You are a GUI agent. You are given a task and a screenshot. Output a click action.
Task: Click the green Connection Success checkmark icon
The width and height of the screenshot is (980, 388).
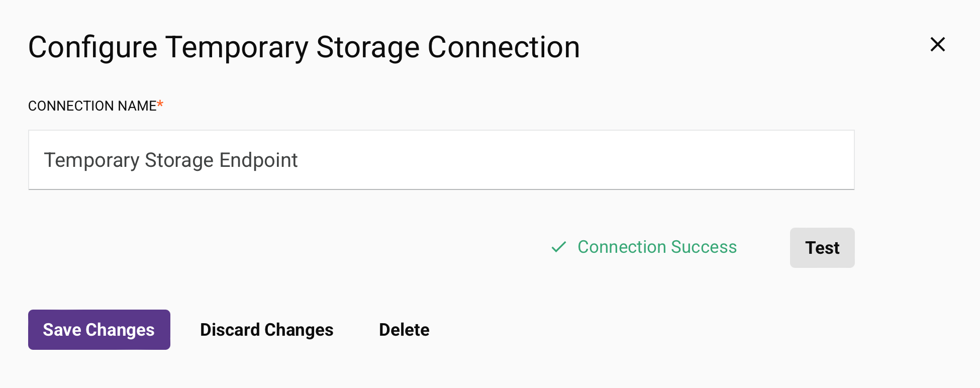559,247
